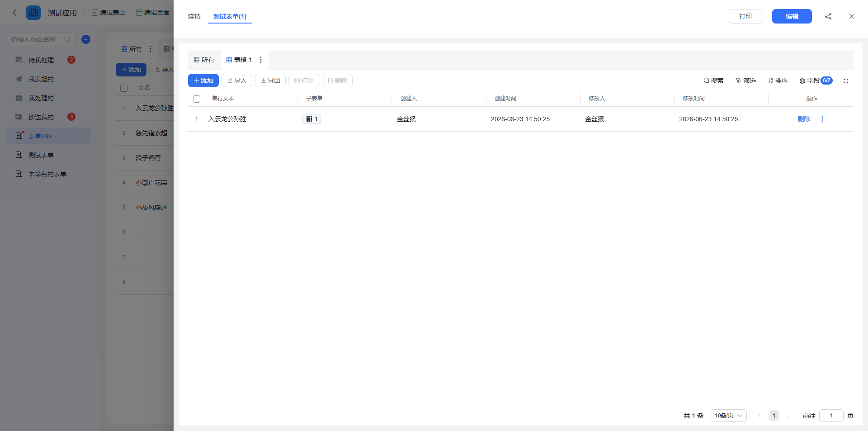This screenshot has height=431, width=868.
Task: Click the page number jump field
Action: (831, 416)
